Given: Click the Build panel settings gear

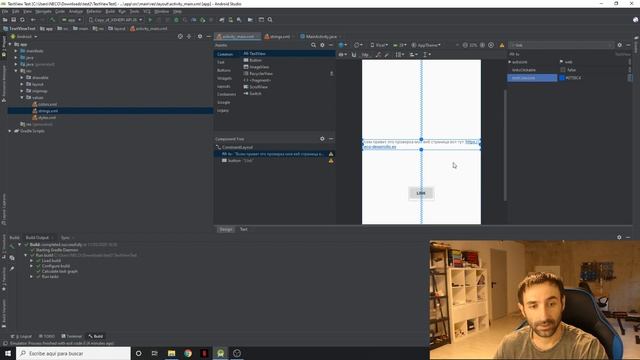Looking at the screenshot, I should coord(619,237).
